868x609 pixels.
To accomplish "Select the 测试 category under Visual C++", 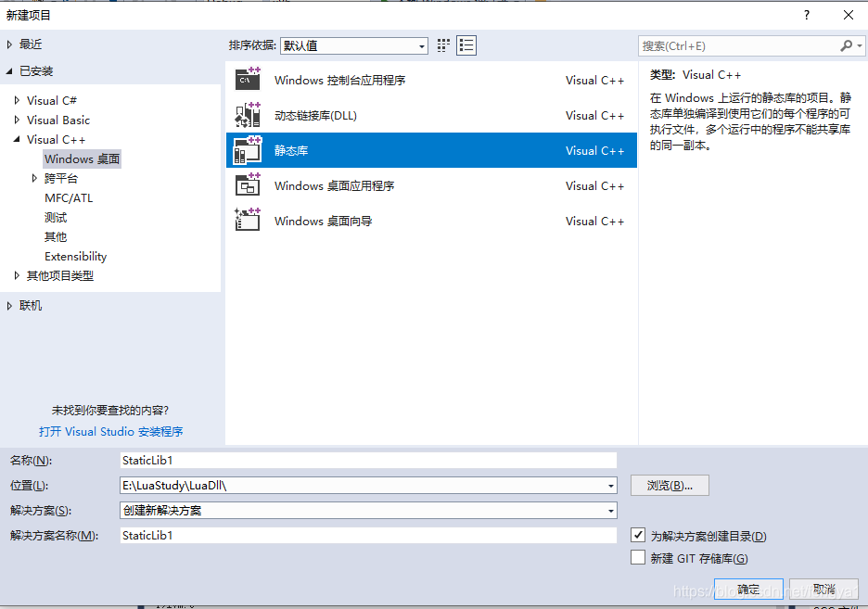I will point(55,217).
